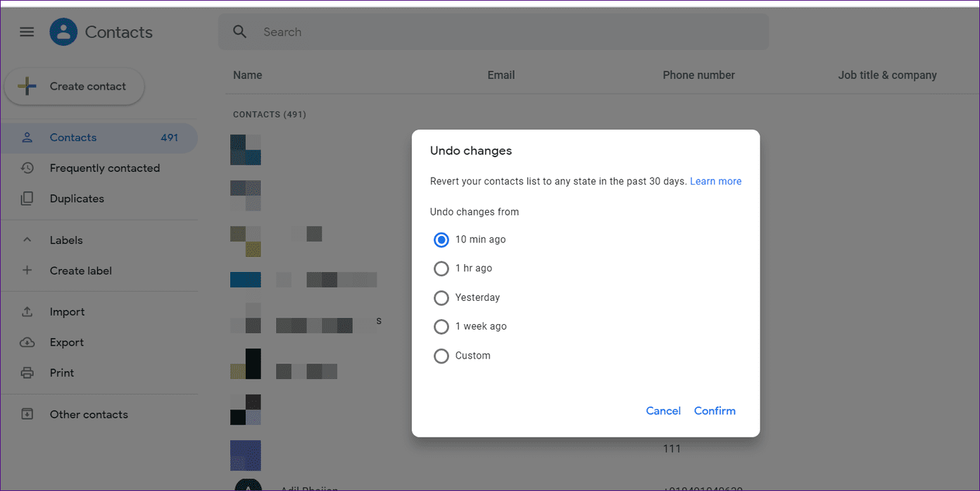Click the search magnifier icon
This screenshot has width=980, height=491.
[239, 32]
